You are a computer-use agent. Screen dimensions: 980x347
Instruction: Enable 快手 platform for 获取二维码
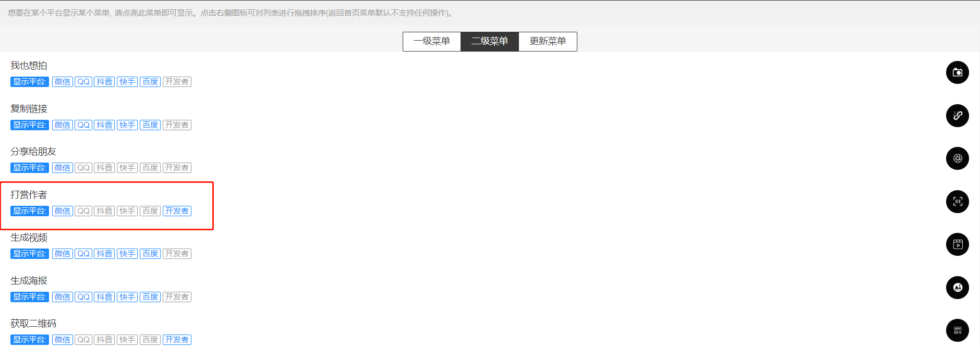(127, 340)
